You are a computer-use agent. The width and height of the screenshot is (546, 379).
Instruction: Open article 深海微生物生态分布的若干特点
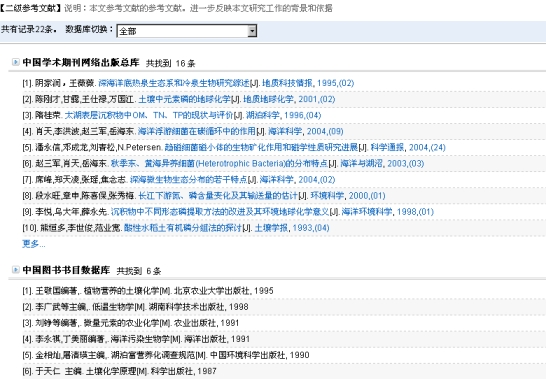(x=188, y=179)
